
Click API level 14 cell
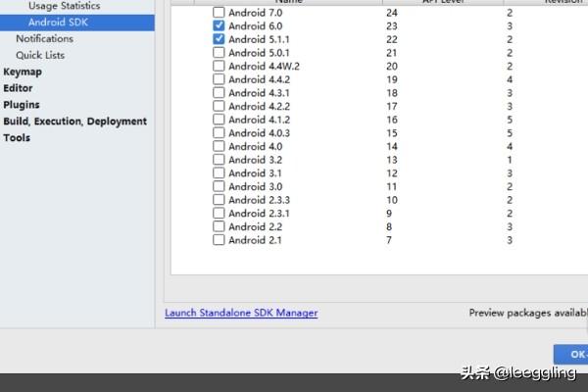click(392, 147)
